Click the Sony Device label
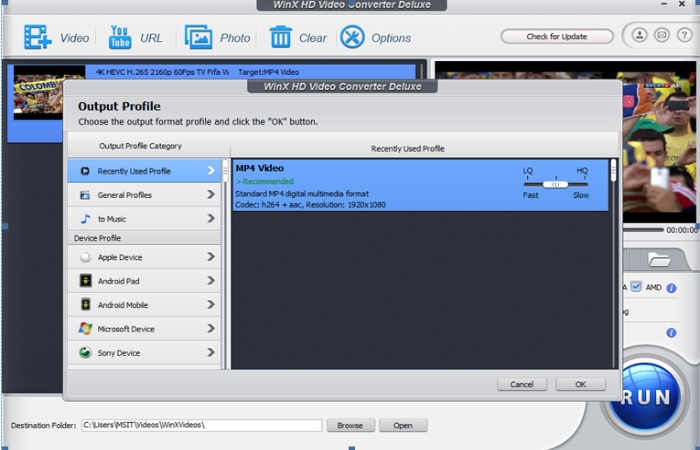Image resolution: width=700 pixels, height=450 pixels. 119,353
